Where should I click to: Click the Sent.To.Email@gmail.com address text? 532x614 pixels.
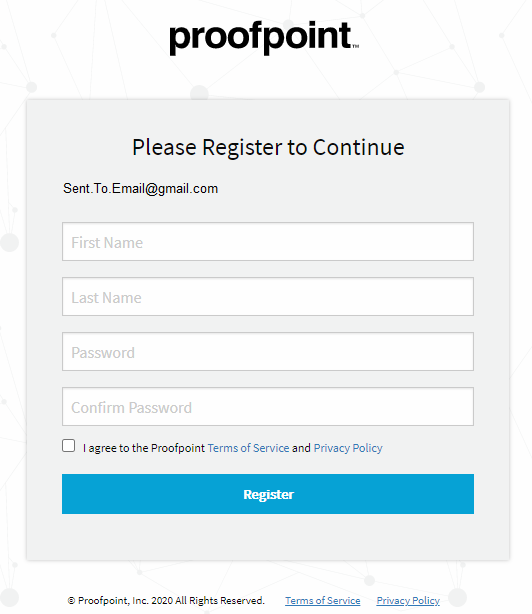(141, 189)
